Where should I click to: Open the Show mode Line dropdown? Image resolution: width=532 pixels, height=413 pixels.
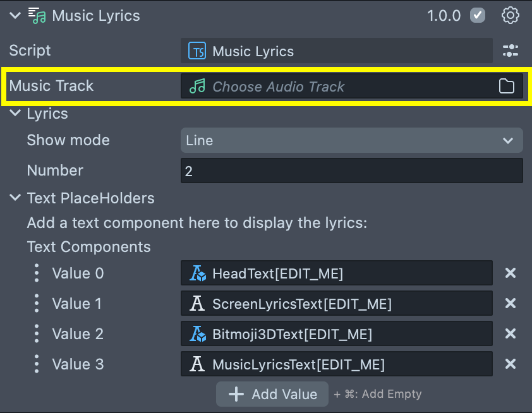point(351,140)
